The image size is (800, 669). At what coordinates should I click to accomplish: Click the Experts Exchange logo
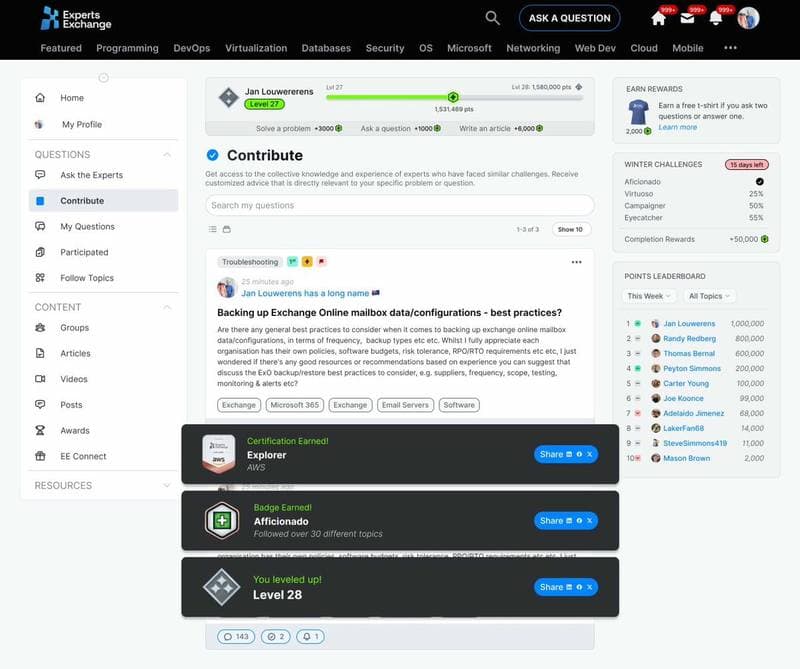(x=76, y=18)
